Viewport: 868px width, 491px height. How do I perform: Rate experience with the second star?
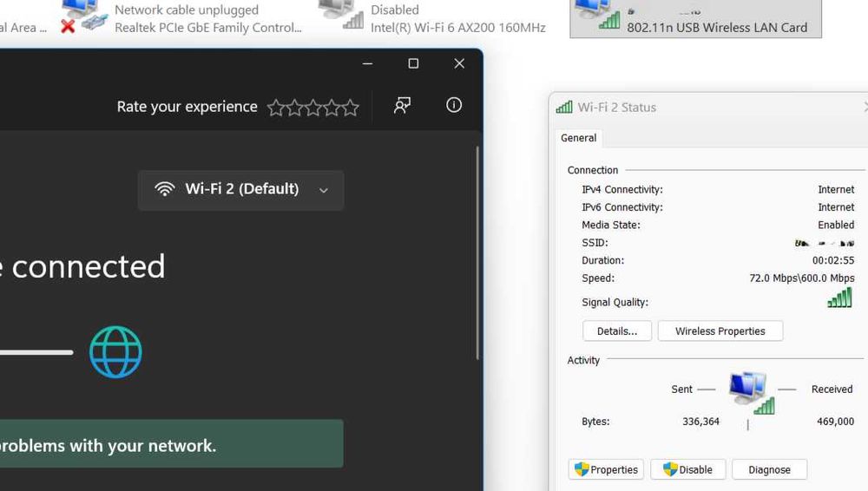pos(294,108)
